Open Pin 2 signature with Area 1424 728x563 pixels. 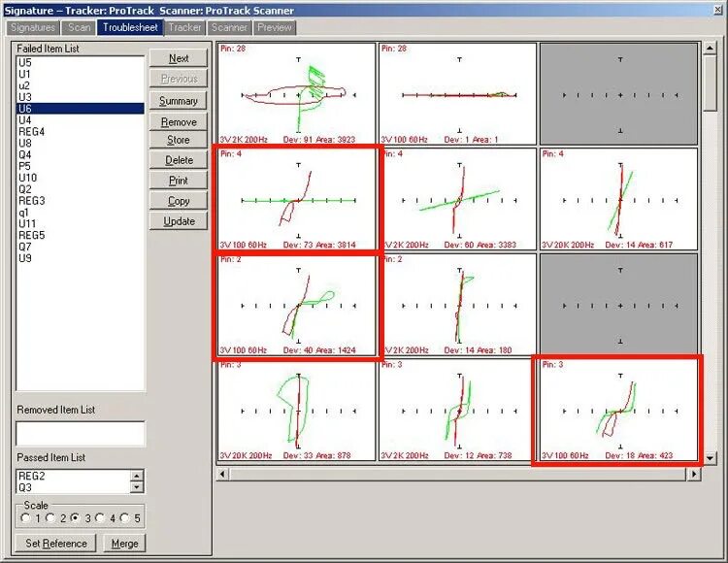click(x=296, y=305)
